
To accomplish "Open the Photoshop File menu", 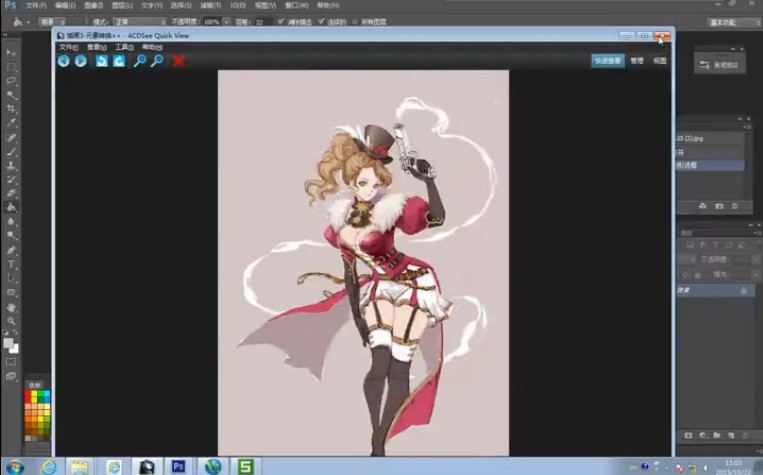I will (36, 5).
